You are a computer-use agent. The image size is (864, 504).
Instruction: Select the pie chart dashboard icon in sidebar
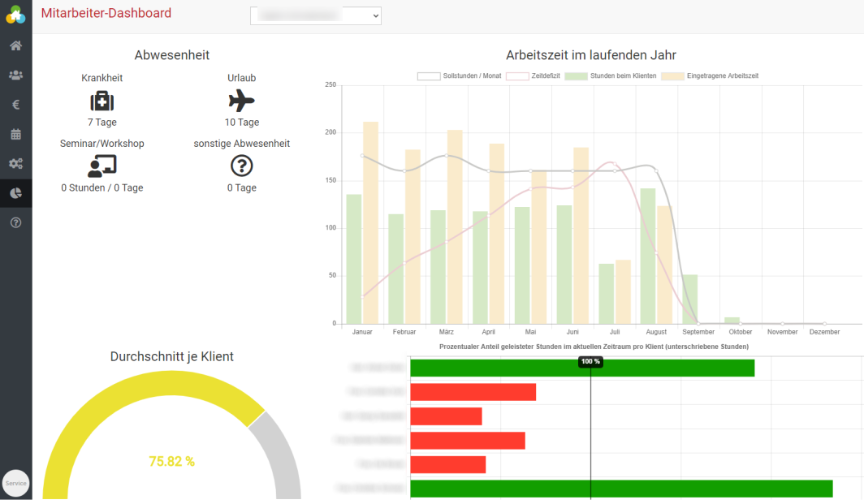[x=15, y=193]
